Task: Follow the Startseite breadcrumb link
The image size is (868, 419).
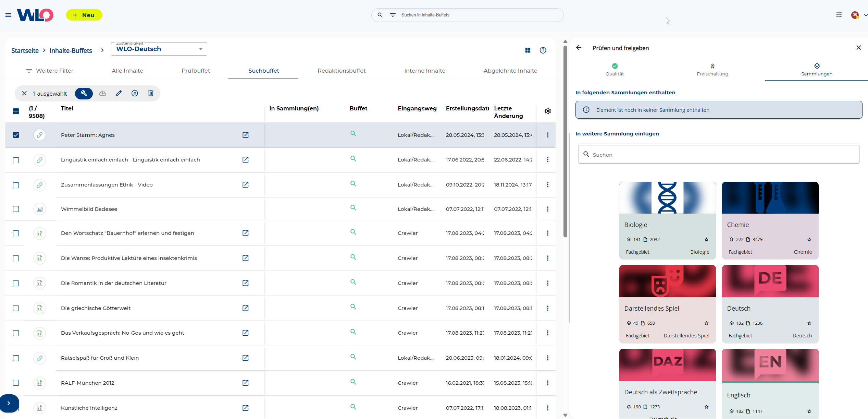Action: tap(25, 51)
